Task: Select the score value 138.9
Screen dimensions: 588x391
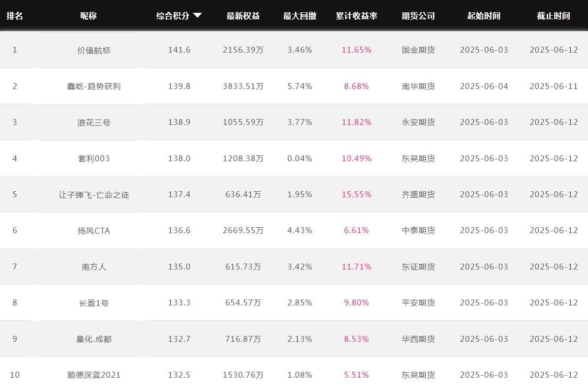Action: (179, 122)
